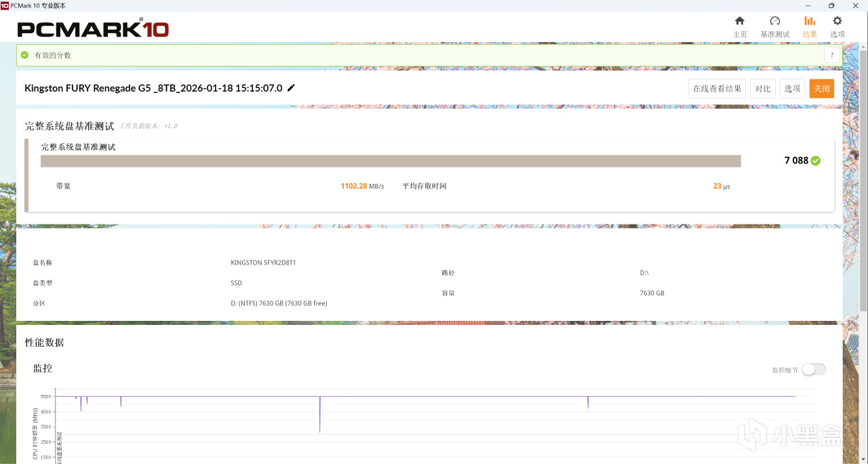The height and width of the screenshot is (464, 868).
Task: Click the green check icon beside score 7 088
Action: click(816, 161)
